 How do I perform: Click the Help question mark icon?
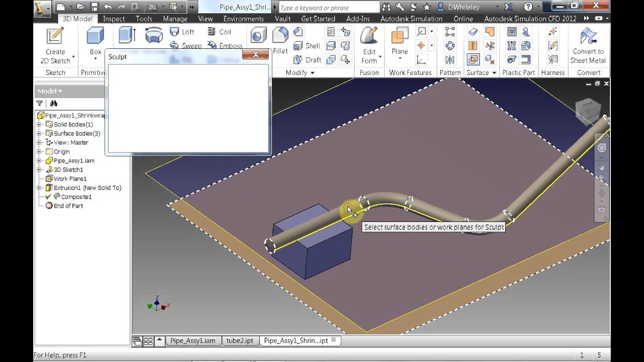tap(528, 7)
